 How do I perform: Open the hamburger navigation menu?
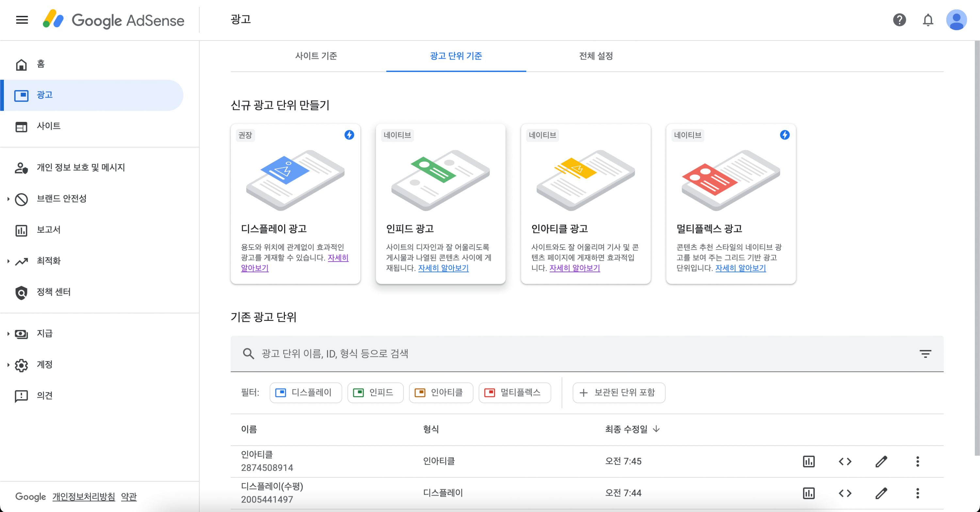22,20
